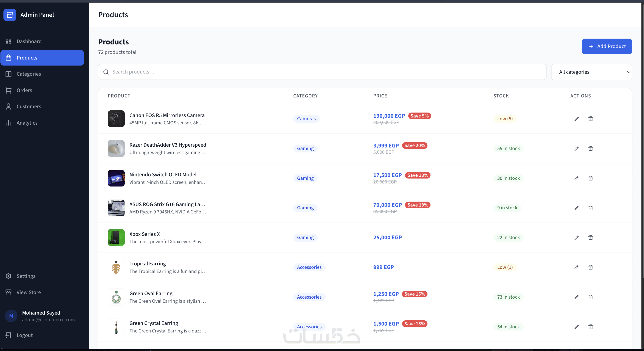Click the Green Crystal Earring thumbnail
Screen dimensions: 644x351
pos(116,327)
